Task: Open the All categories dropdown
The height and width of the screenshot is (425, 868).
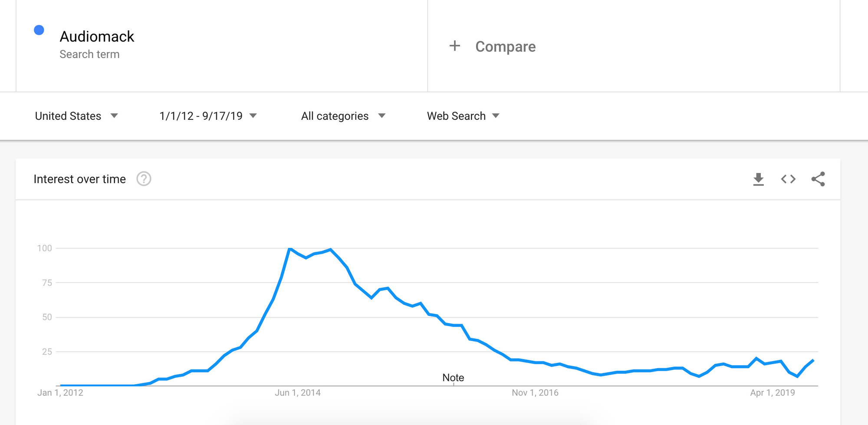Action: click(343, 116)
